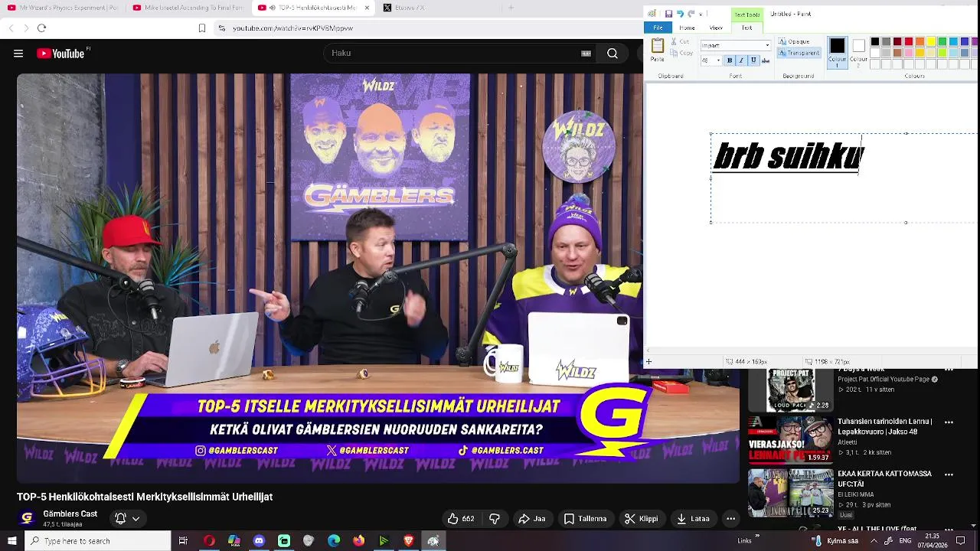Viewport: 980px width, 551px height.
Task: Open the font size 48 dropdown
Action: (718, 60)
